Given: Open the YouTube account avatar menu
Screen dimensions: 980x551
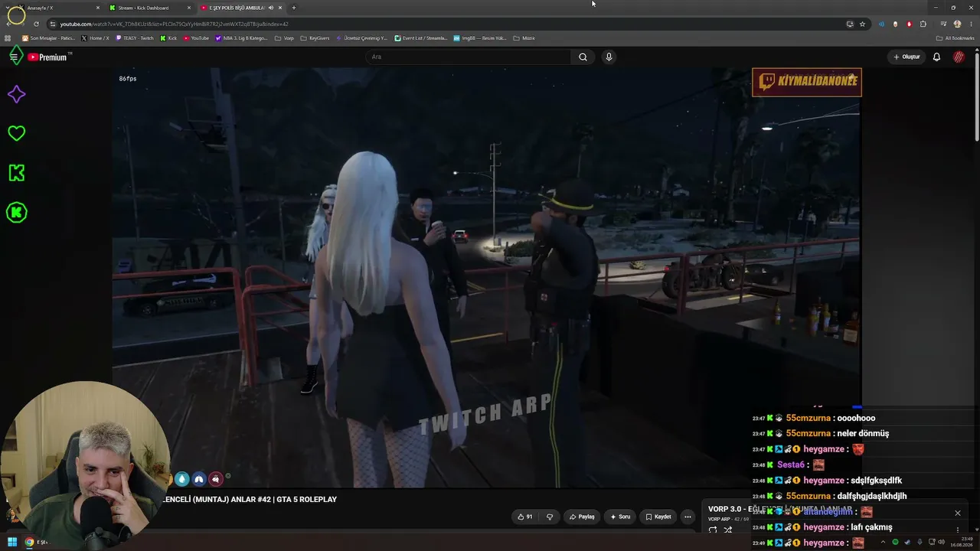Looking at the screenshot, I should pyautogui.click(x=959, y=57).
